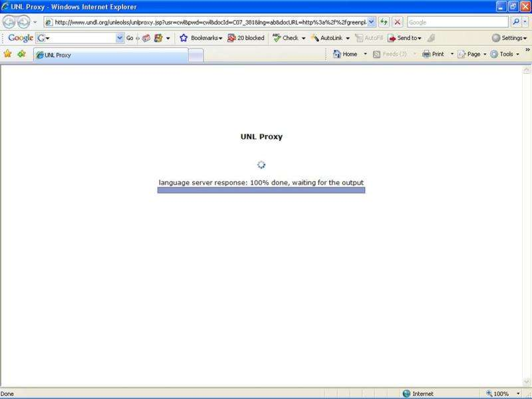Select the UNL Proxy tab
Image resolution: width=532 pixels, height=399 pixels.
click(x=110, y=55)
